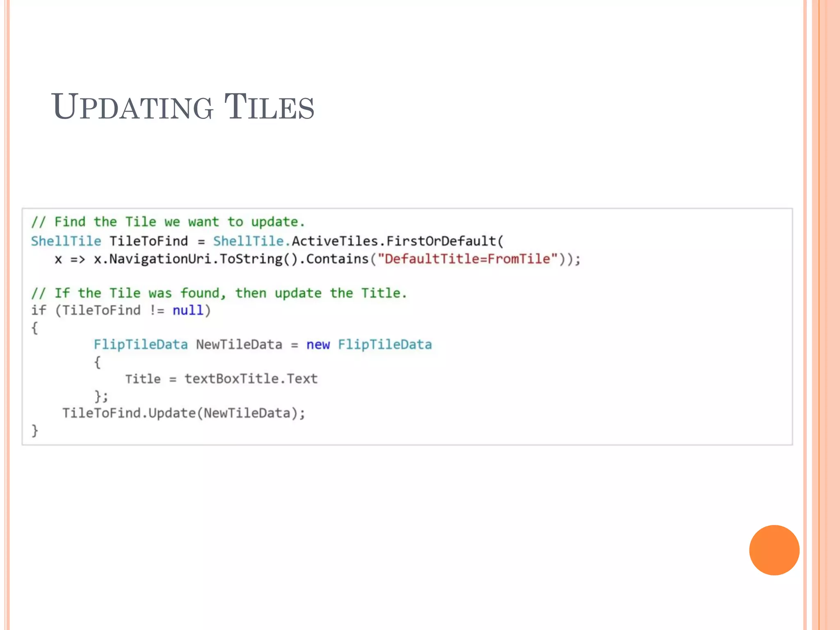Click 'FlipTileData NewTileData' type name
Viewport: 840px width, 630px height.
[x=140, y=345]
